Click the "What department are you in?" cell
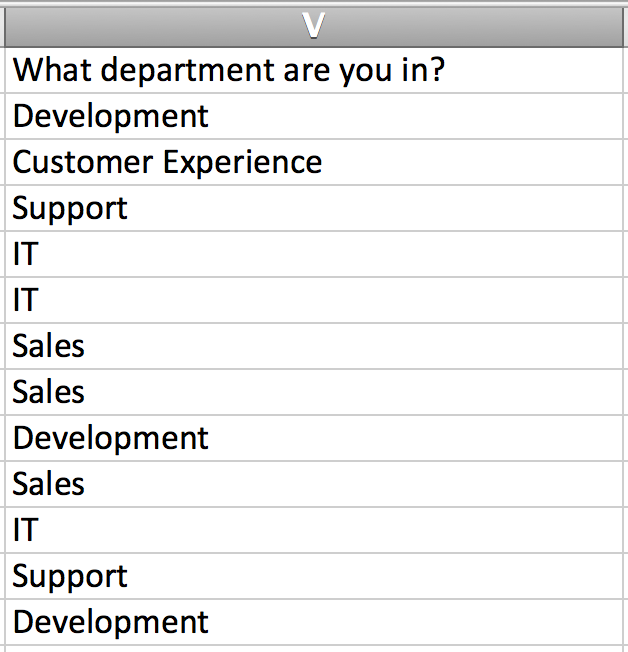628x652 pixels. [x=228, y=71]
